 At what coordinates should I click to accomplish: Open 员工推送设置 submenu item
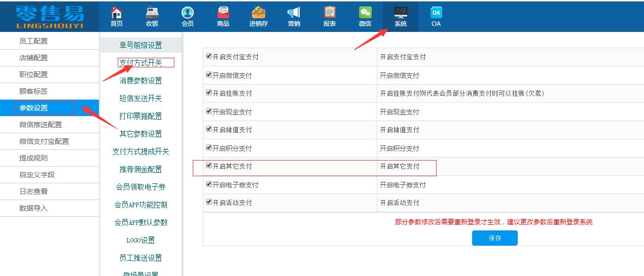tap(140, 258)
